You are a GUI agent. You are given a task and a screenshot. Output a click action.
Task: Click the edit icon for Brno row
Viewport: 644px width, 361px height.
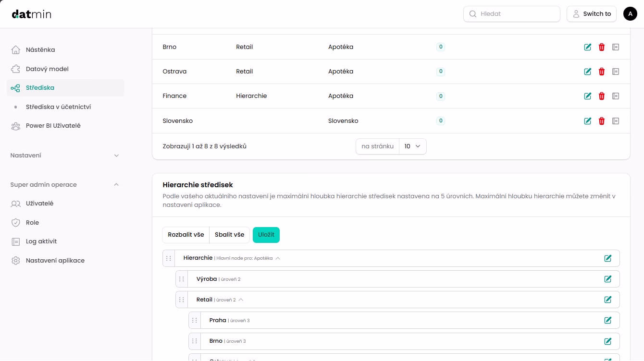[x=587, y=47]
